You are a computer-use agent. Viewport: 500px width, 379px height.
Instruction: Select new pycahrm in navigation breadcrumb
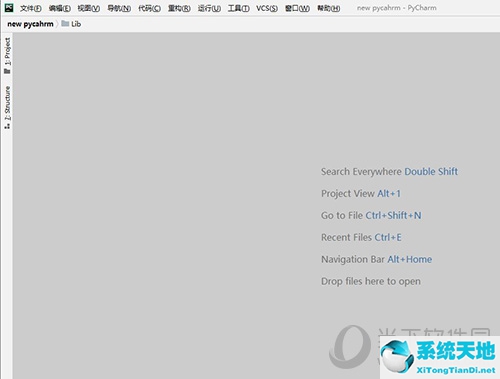click(x=30, y=24)
